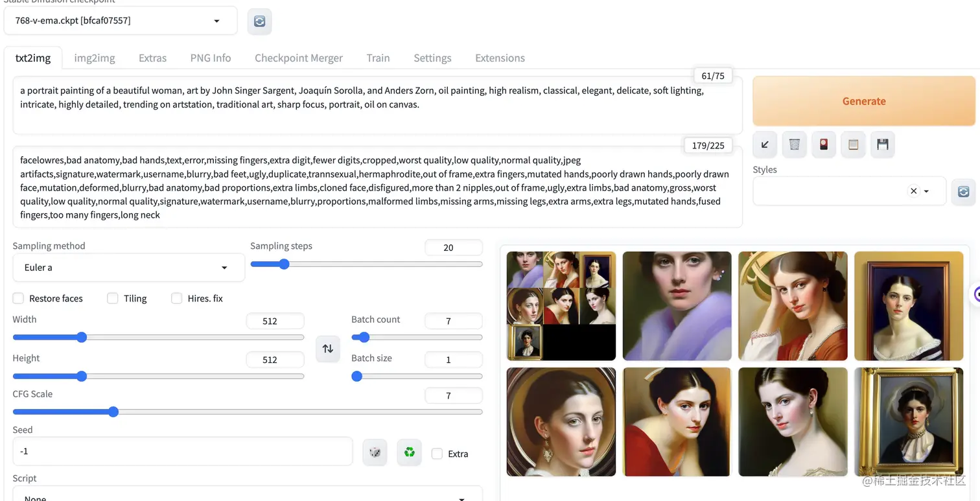Toggle the Tiling checkbox

tap(113, 298)
